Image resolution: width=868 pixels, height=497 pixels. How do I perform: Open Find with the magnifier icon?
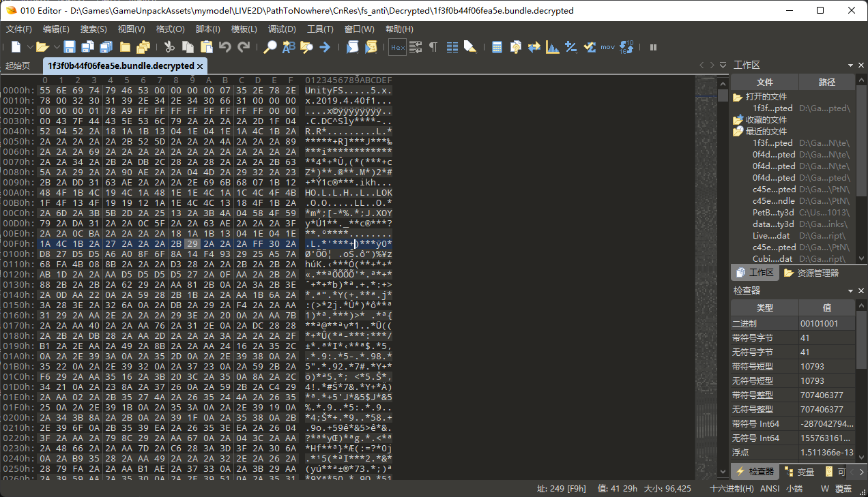coord(270,47)
